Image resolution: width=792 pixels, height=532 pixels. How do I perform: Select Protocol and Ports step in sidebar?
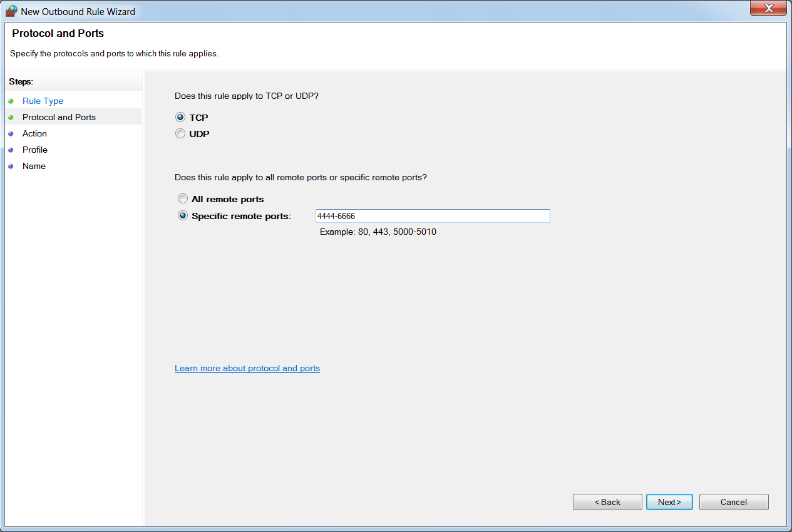tap(59, 117)
